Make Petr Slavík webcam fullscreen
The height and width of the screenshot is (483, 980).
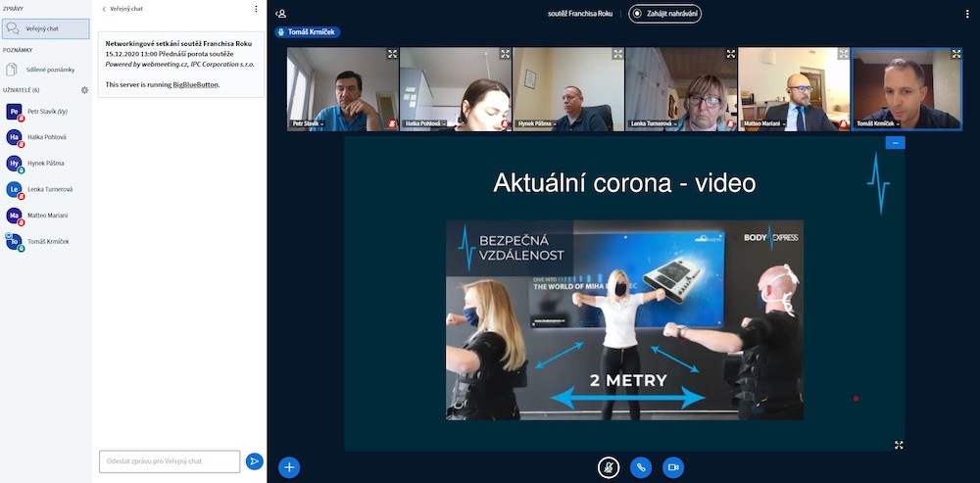click(x=392, y=54)
